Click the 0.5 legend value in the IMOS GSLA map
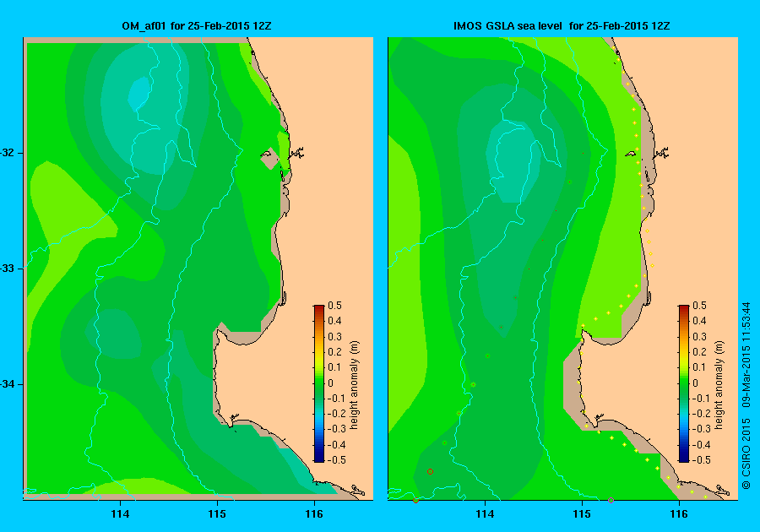This screenshot has width=760, height=532. click(699, 306)
